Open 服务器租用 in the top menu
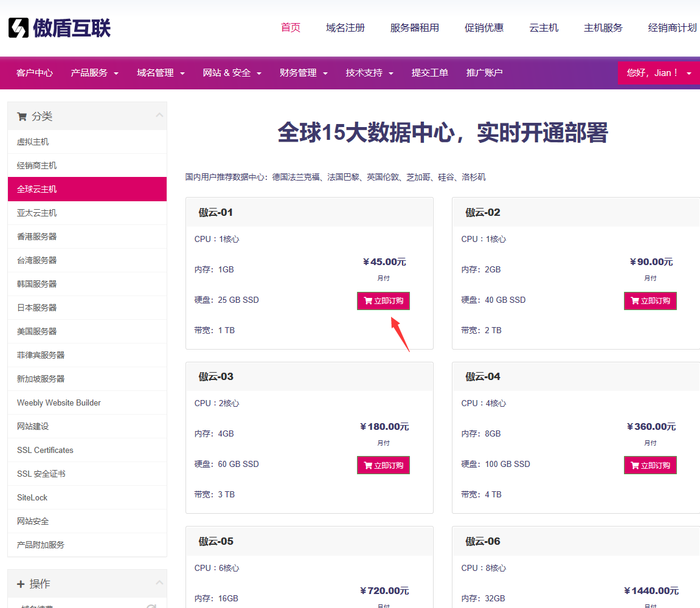The image size is (700, 608). click(414, 28)
